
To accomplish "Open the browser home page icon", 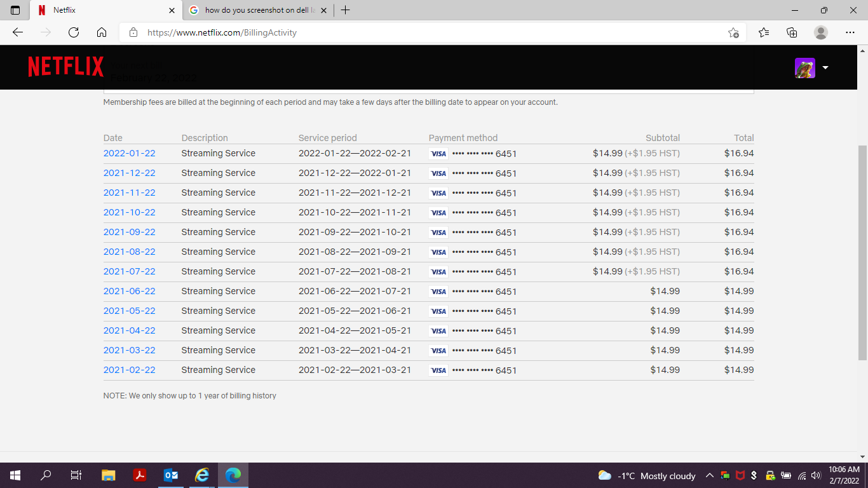I will (x=102, y=32).
